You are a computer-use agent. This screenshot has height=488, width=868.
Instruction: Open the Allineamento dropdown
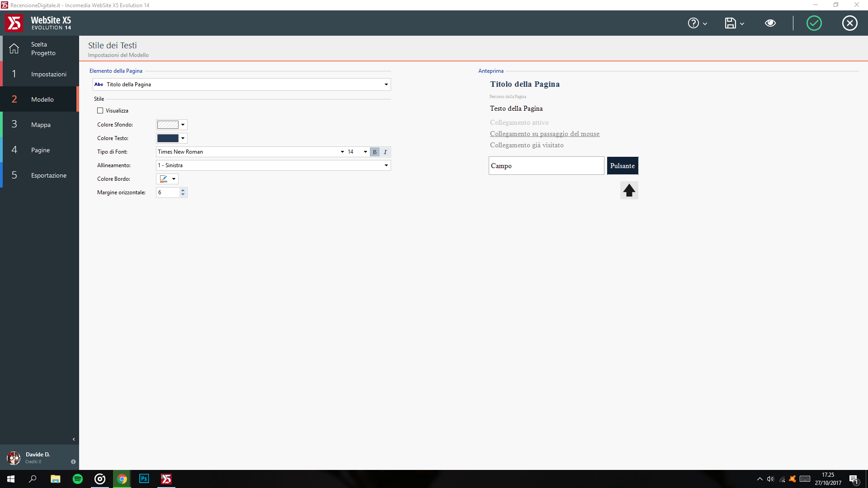click(274, 165)
